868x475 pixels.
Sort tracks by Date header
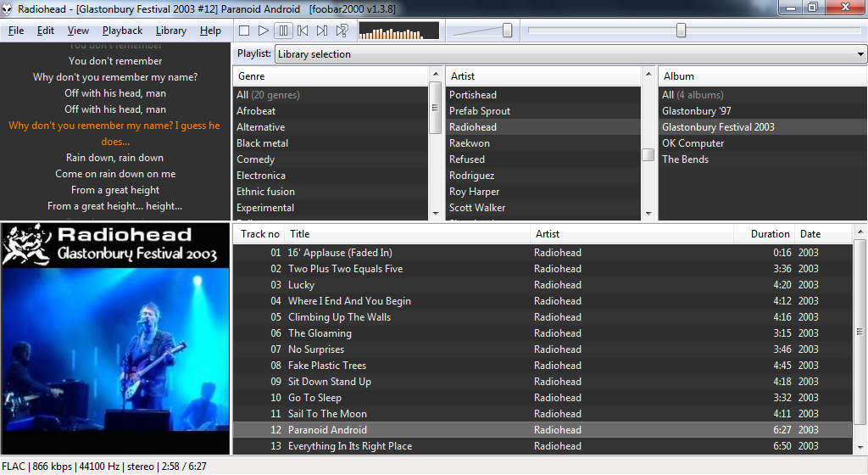point(823,234)
